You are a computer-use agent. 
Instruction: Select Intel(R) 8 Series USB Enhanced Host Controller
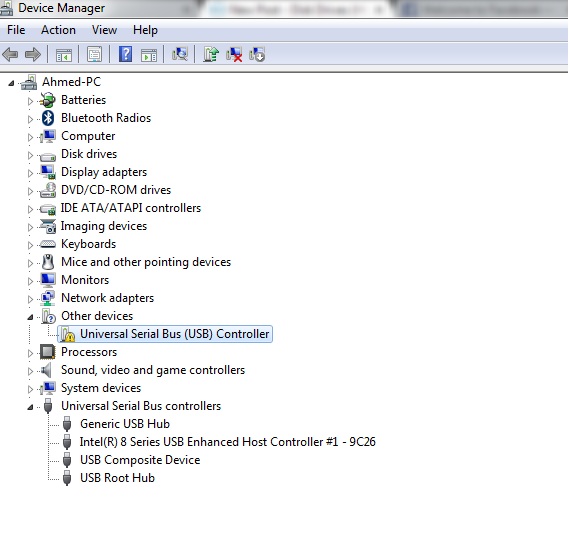pos(228,442)
